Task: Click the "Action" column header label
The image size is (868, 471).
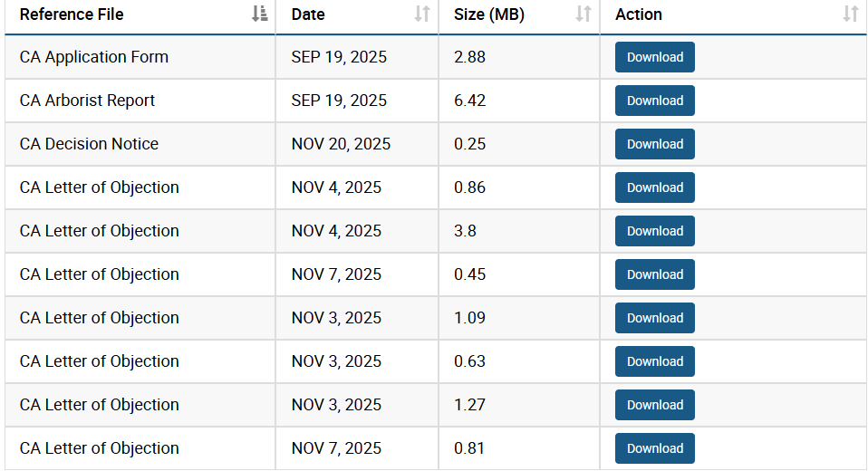Action: pyautogui.click(x=639, y=14)
